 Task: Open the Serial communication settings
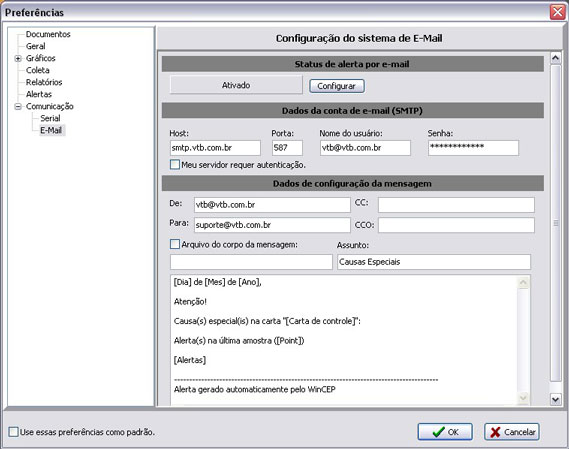(x=50, y=118)
